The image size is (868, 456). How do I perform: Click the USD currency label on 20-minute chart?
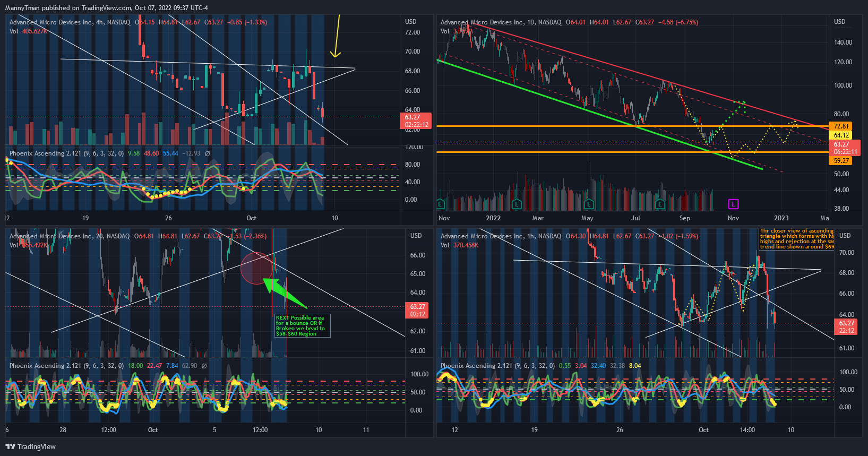pyautogui.click(x=416, y=236)
